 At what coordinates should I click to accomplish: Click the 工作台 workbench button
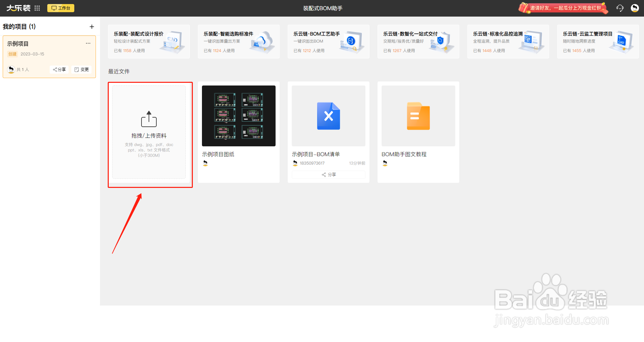[61, 8]
